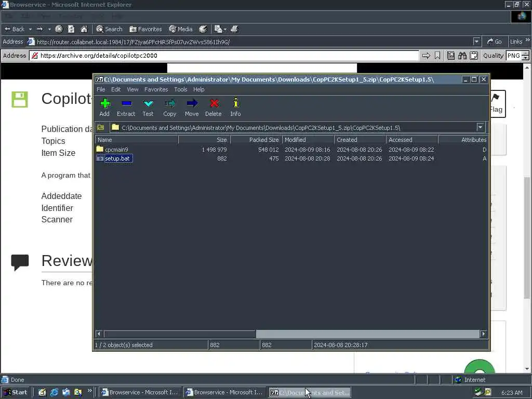
Task: Expand the 7-Zip path history dropdown
Action: pos(480,128)
